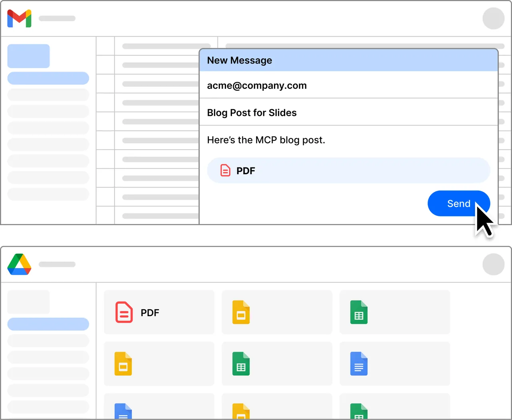Click the subject field 'Blog Post for Slides'
Image resolution: width=512 pixels, height=420 pixels.
(x=348, y=112)
